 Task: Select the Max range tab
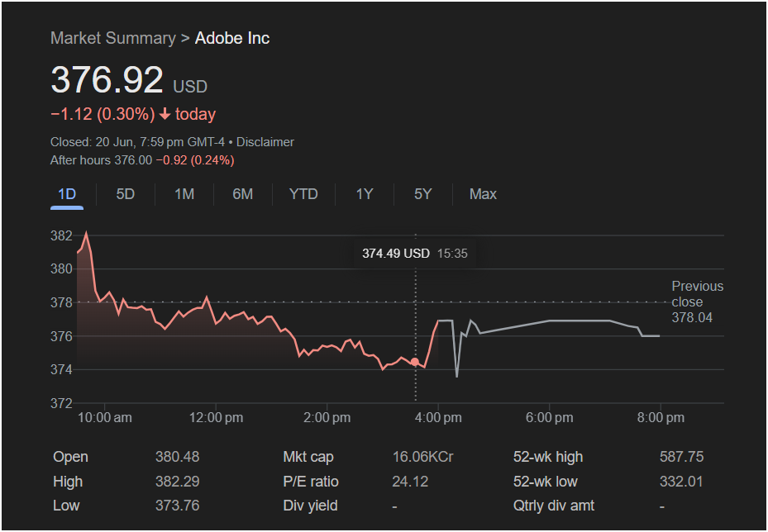pyautogui.click(x=483, y=194)
